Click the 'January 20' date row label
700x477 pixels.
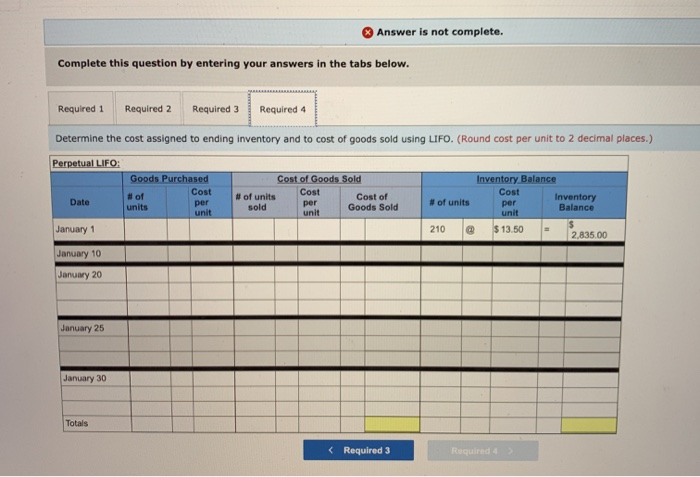pos(79,275)
